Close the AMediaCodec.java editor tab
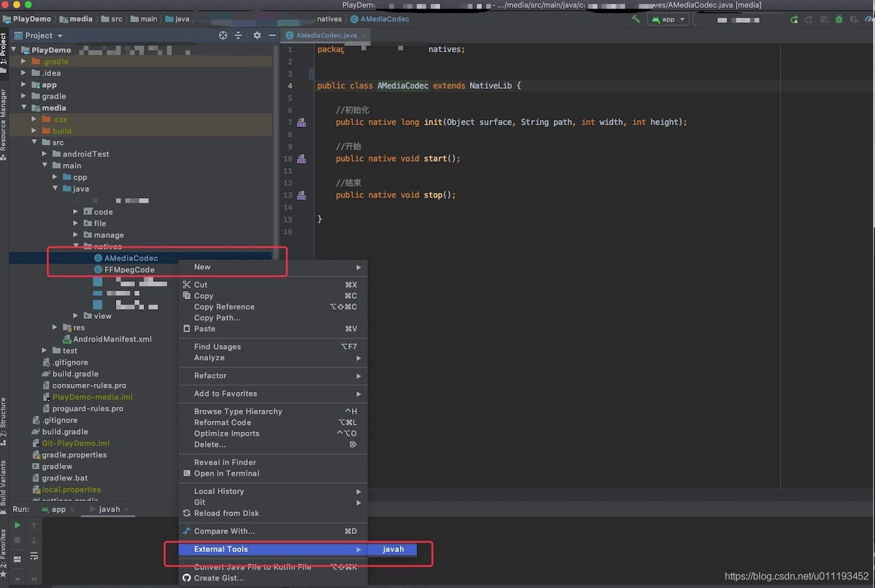 (364, 35)
